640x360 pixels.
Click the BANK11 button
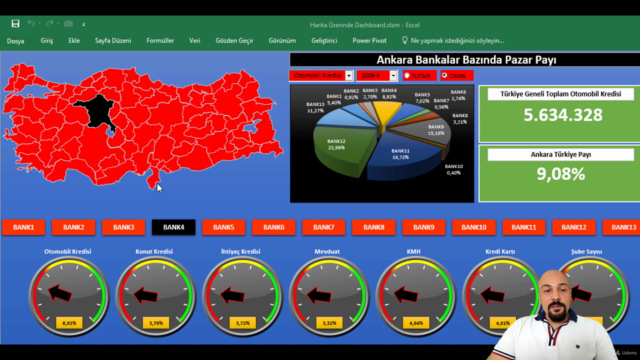524,227
